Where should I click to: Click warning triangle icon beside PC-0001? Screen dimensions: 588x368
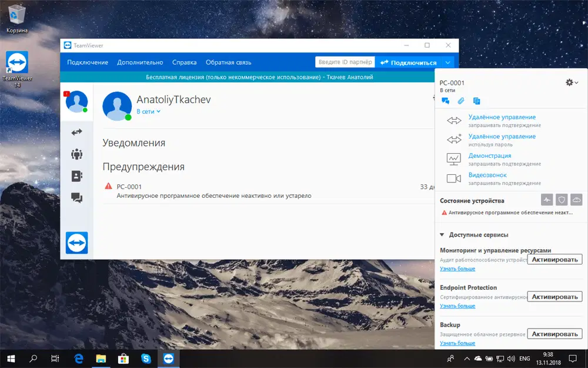108,186
